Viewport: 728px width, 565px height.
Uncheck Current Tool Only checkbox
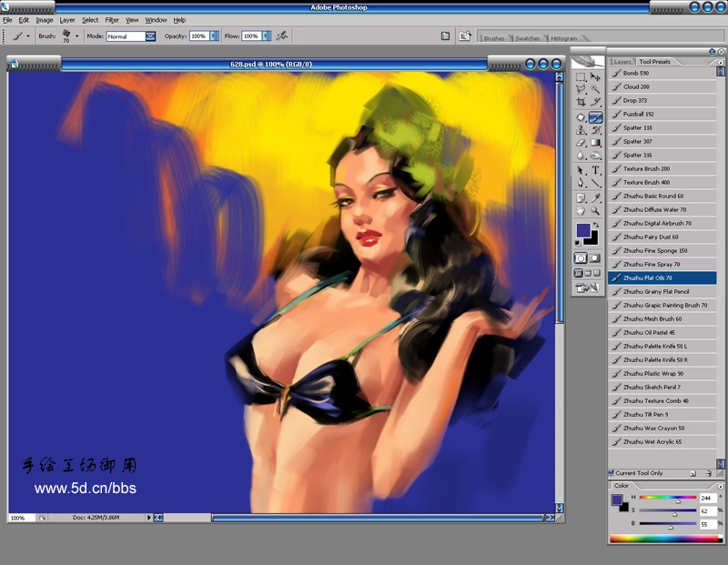(612, 473)
